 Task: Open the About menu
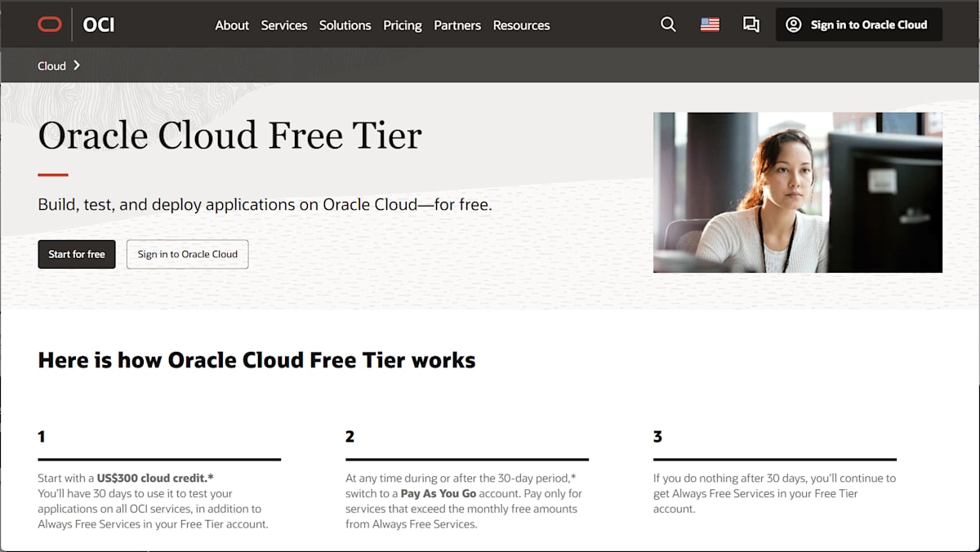[232, 25]
